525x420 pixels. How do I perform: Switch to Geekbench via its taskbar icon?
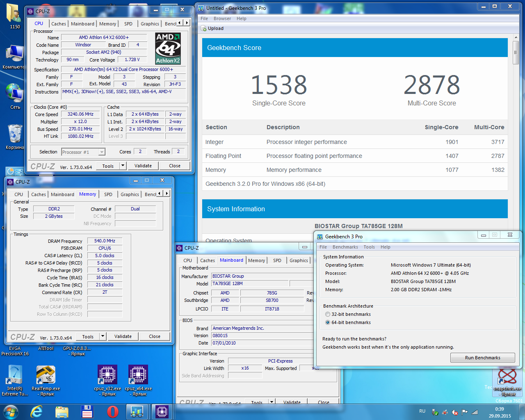pos(137,411)
